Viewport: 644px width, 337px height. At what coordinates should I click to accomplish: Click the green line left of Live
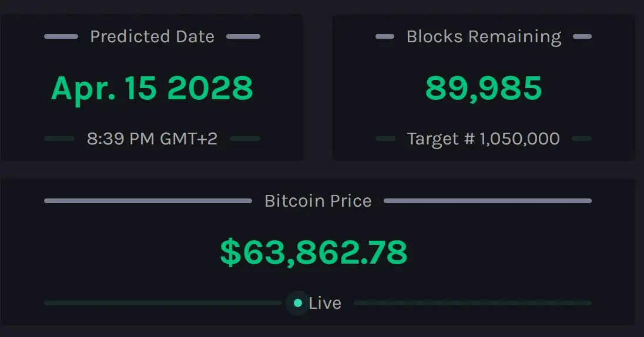click(163, 303)
